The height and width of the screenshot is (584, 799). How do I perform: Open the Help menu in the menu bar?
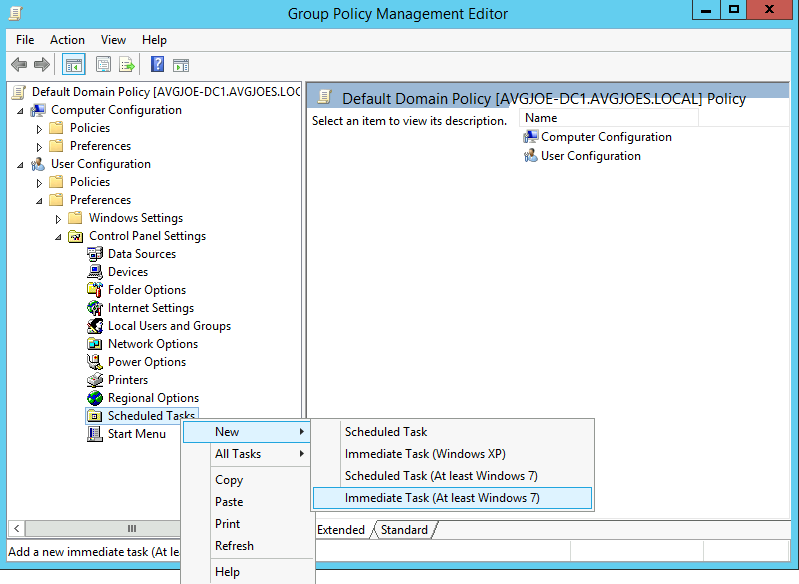point(154,40)
